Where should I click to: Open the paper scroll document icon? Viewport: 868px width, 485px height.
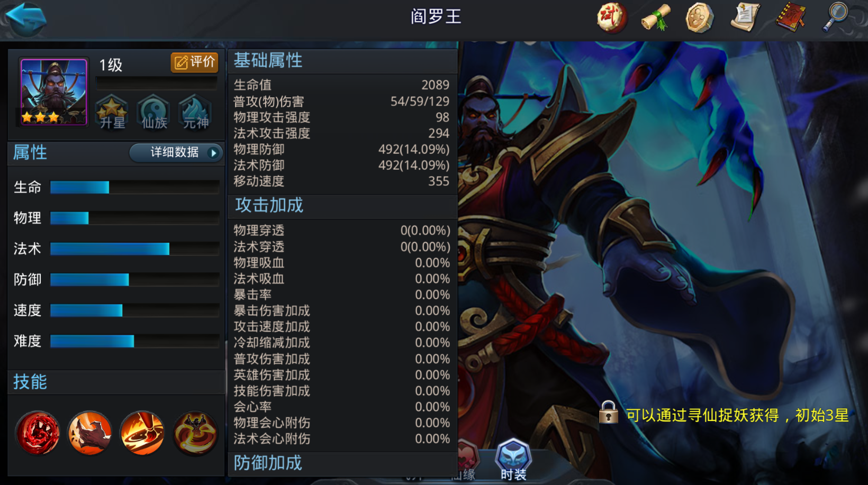[x=745, y=17]
